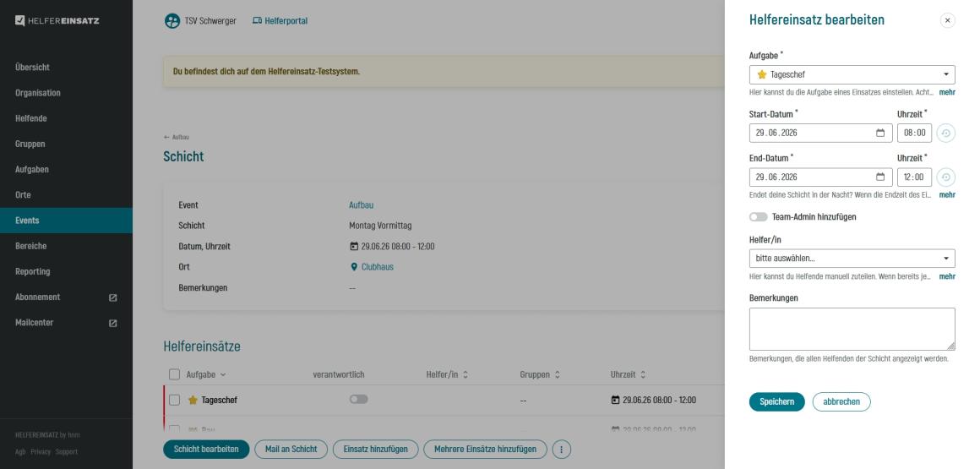Image resolution: width=980 pixels, height=469 pixels.
Task: Click the Speichern button
Action: tap(776, 402)
